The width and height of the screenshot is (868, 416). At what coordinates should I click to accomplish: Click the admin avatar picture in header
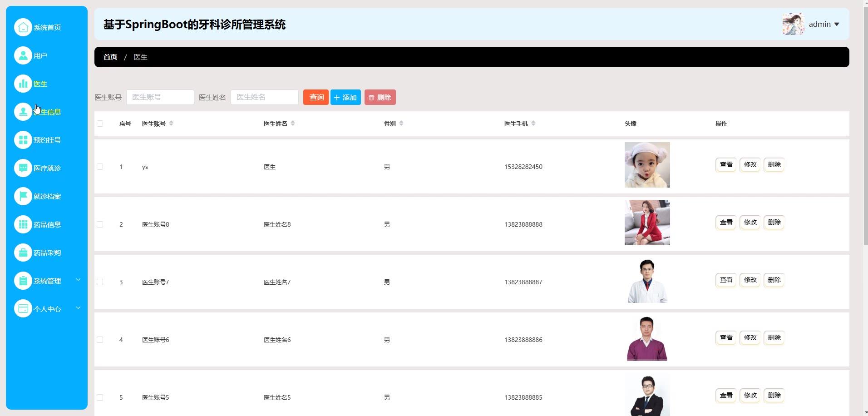coord(793,24)
